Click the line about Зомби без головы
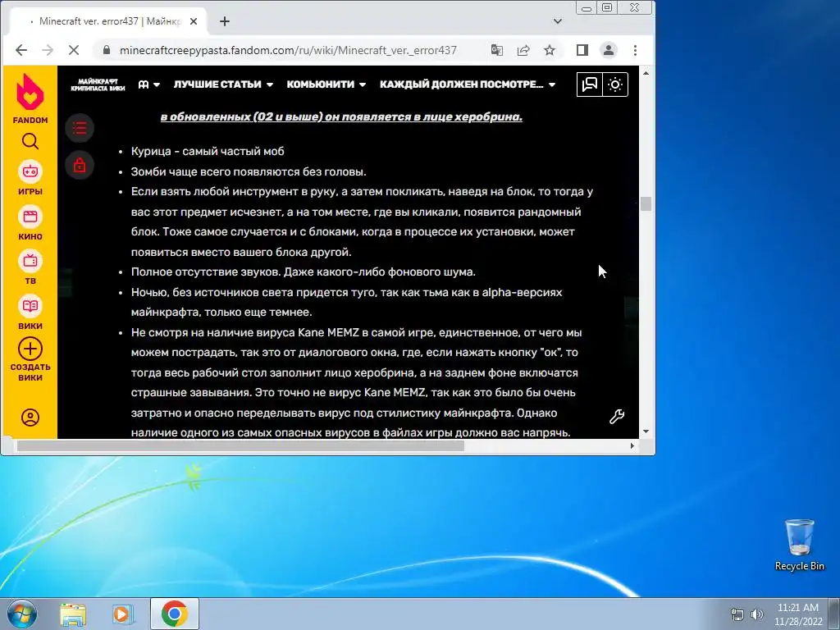The image size is (840, 630). pyautogui.click(x=249, y=172)
